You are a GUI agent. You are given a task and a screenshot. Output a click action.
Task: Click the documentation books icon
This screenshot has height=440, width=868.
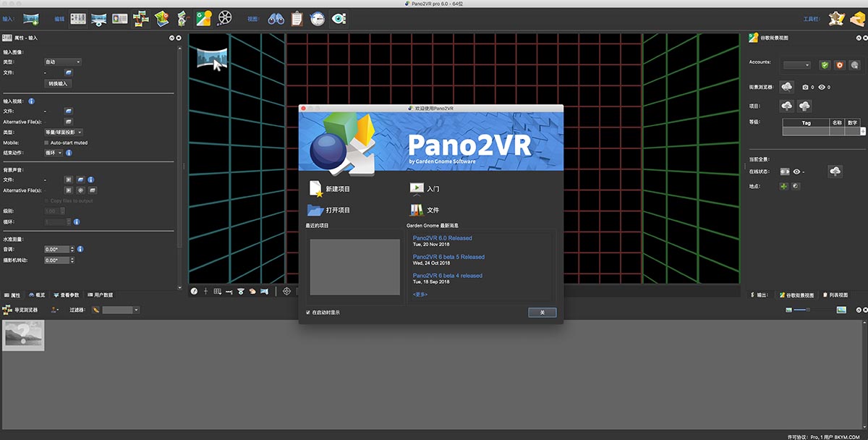point(417,210)
